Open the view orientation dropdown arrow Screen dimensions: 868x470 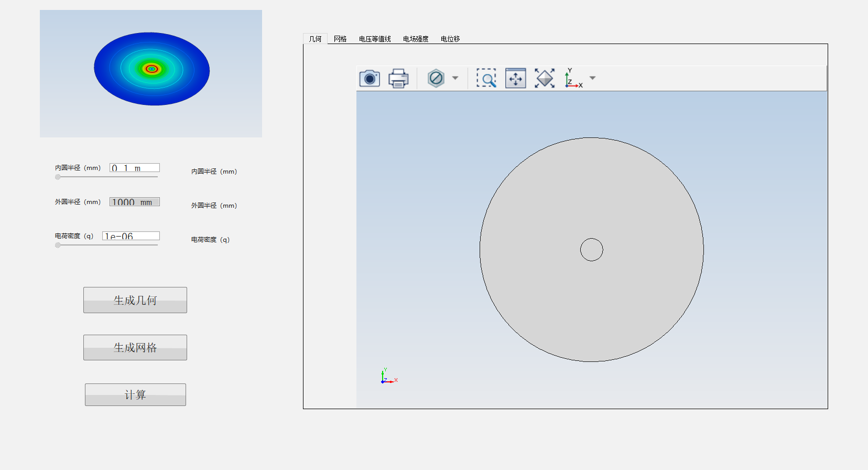(x=593, y=78)
